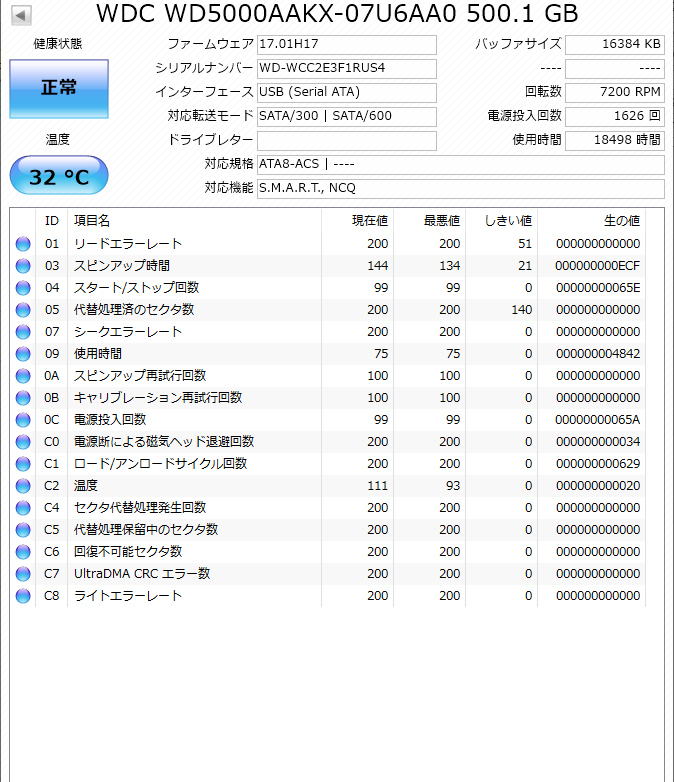The image size is (674, 782).
Task: Select the 回復不可能セクタ数 row name
Action: tap(128, 552)
